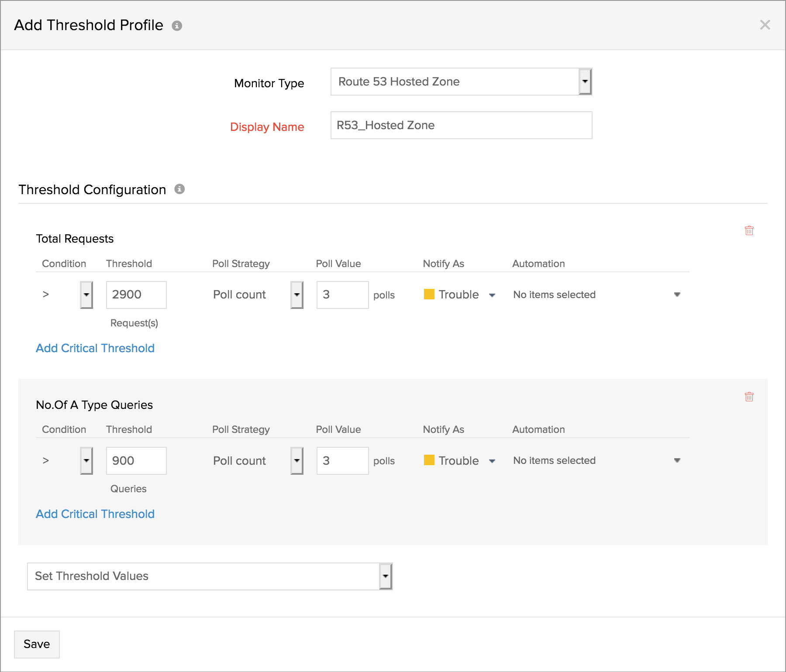
Task: Close the Add Threshold Profile dialog
Action: [765, 25]
